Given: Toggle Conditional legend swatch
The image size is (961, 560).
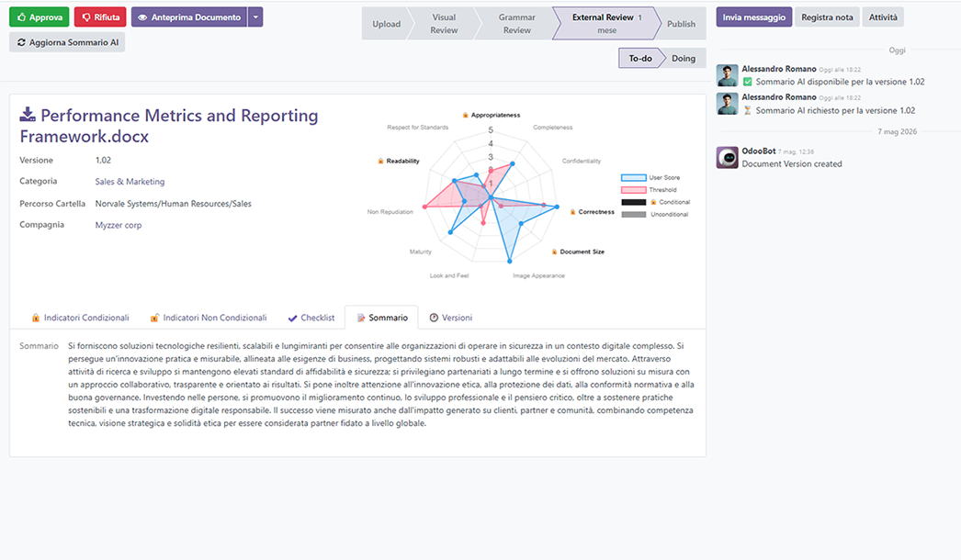Looking at the screenshot, I should [x=633, y=202].
